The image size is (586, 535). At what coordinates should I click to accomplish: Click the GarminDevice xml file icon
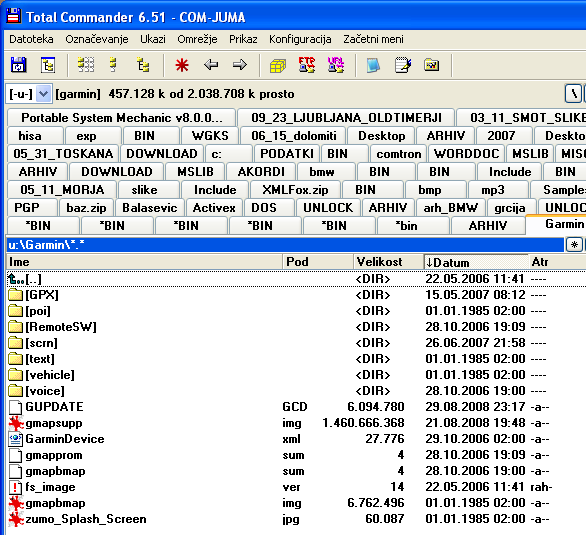point(15,439)
